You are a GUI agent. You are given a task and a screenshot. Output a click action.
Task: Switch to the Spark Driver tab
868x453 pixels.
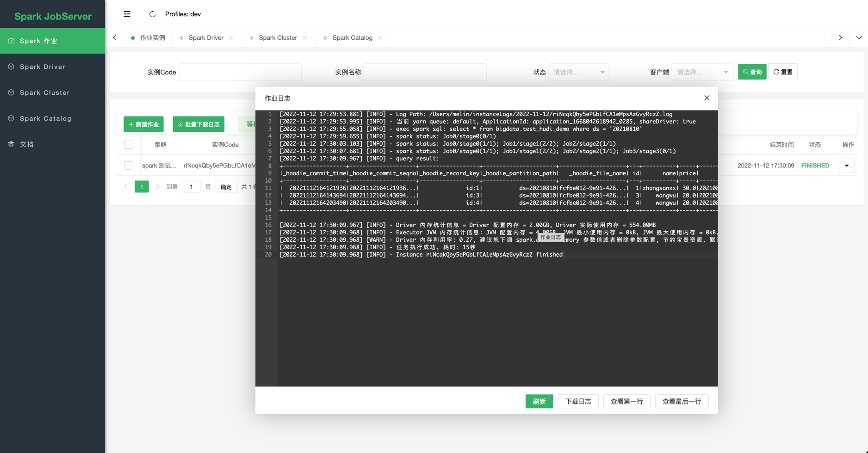coord(206,38)
